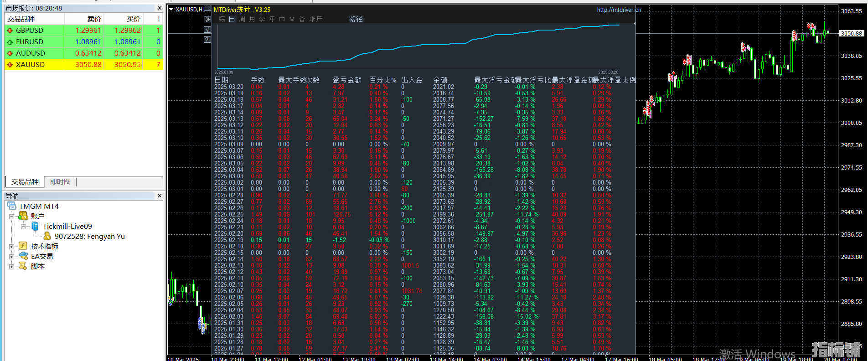The height and width of the screenshot is (361, 868).
Task: Open the mtdriver.cn website link
Action: tap(619, 10)
